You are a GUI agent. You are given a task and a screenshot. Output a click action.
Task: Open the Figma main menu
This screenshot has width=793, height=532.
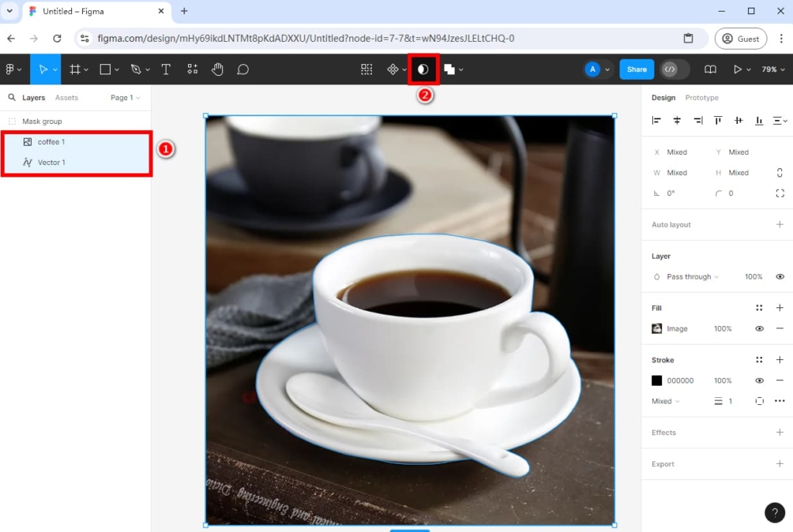click(x=12, y=69)
